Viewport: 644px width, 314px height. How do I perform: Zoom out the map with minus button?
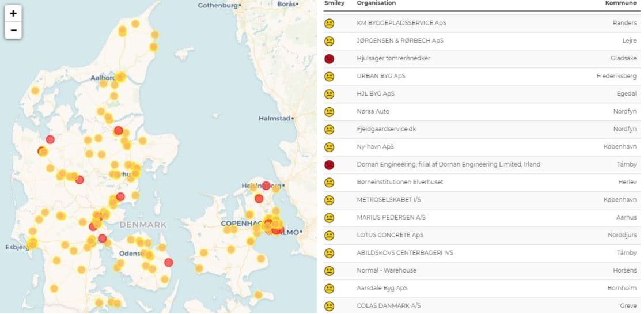(13, 31)
